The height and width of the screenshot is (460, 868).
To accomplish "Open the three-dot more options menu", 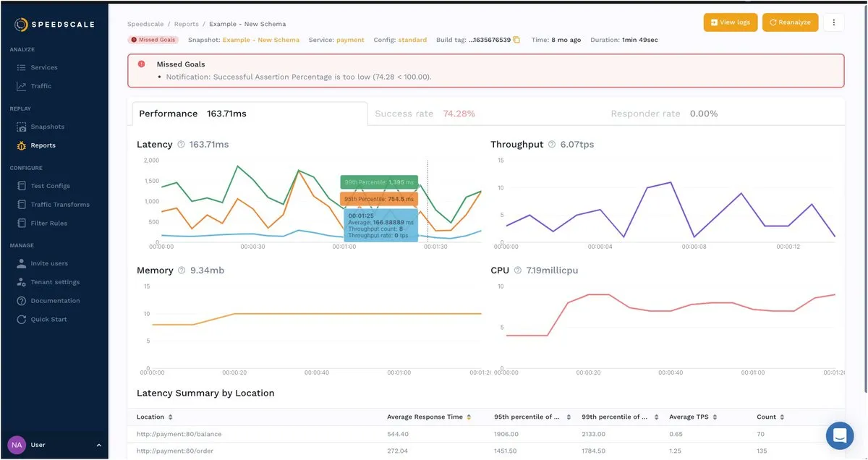I will 833,22.
